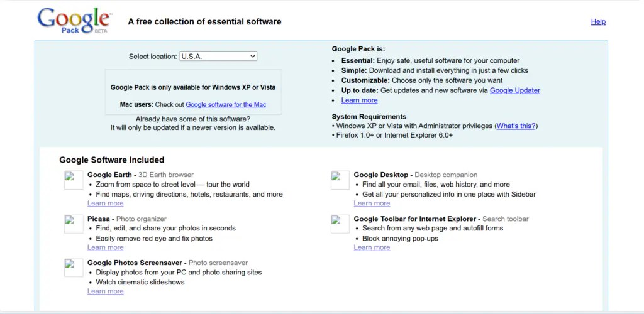Open Learn more under Google Desktop
644x314 pixels.
tap(372, 203)
